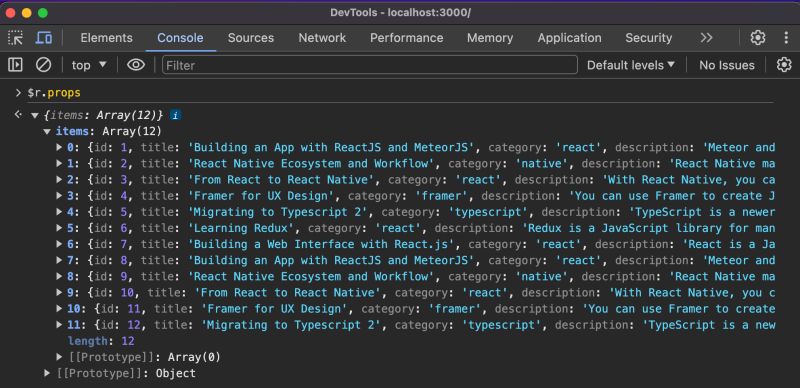Open the customize DevTools kebab menu
Screen dimensions: 800x388
click(786, 38)
